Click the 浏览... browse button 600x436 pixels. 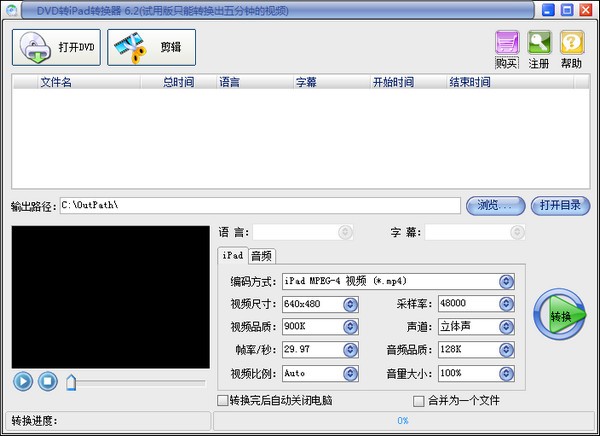point(495,206)
